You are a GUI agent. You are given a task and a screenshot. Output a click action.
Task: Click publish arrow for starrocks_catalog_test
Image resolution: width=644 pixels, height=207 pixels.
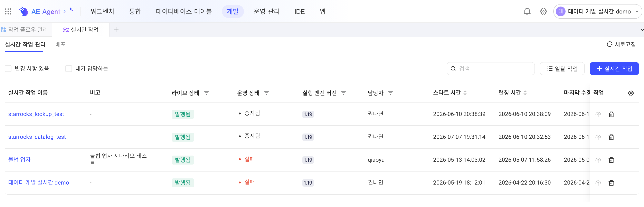pos(598,137)
